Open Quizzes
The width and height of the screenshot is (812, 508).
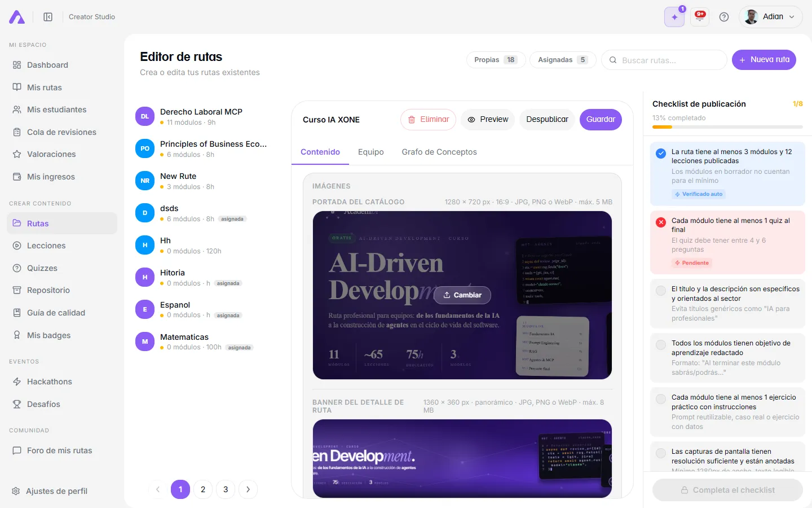pyautogui.click(x=62, y=268)
